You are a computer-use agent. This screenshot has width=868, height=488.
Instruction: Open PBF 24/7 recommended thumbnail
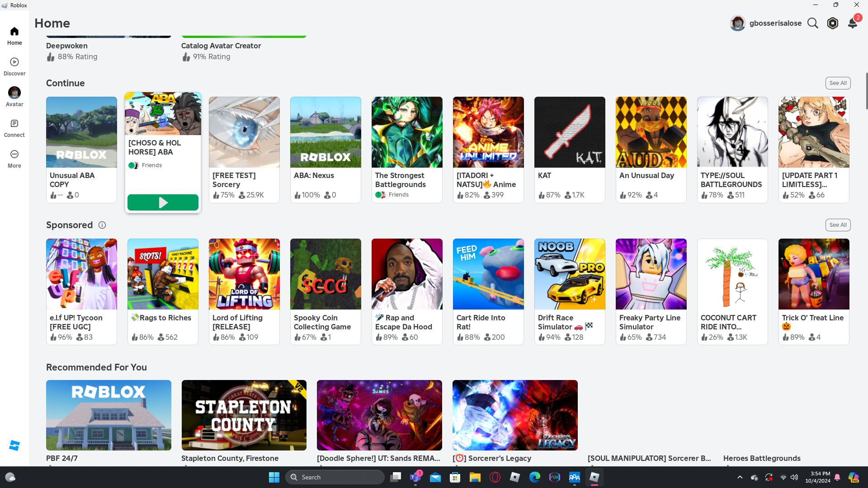(108, 415)
